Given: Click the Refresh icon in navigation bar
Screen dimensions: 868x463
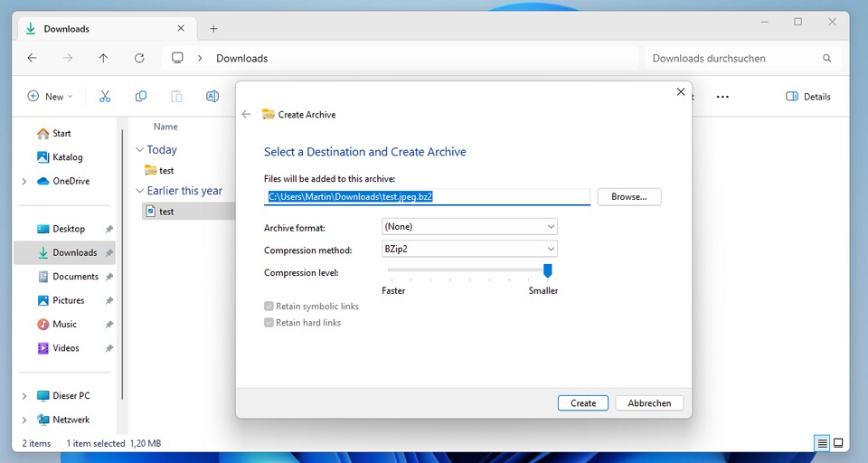Looking at the screenshot, I should tap(139, 58).
